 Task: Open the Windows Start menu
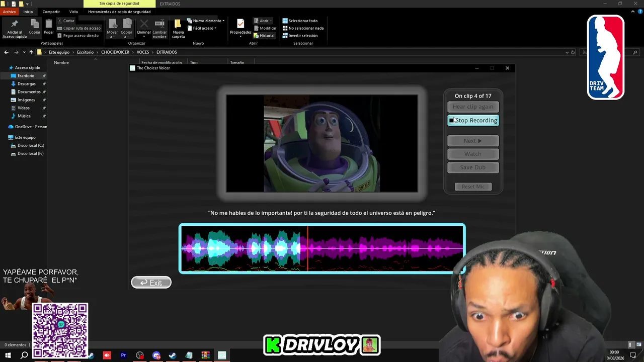click(x=8, y=355)
